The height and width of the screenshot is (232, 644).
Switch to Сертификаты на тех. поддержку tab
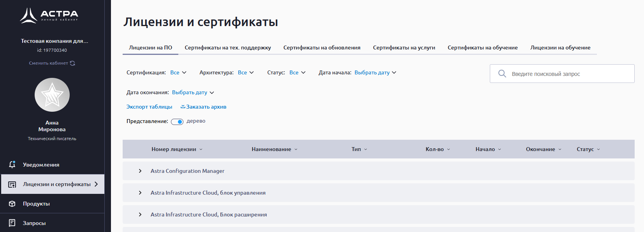coord(227,47)
